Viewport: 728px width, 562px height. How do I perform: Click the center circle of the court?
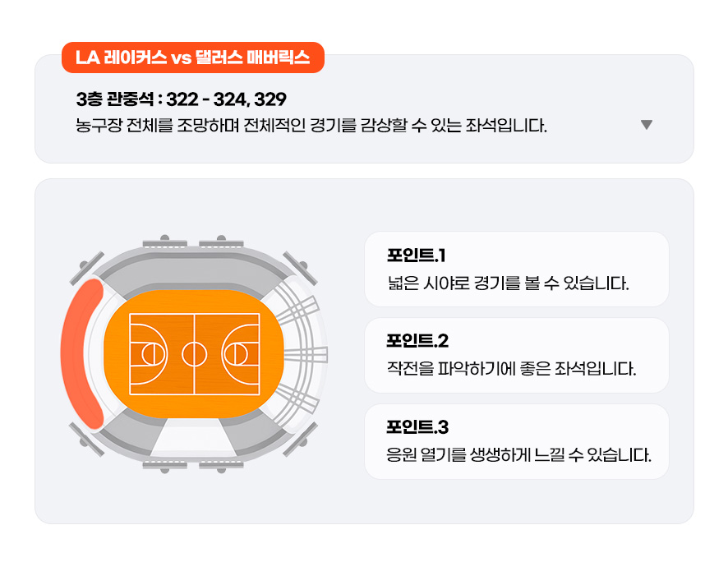click(x=194, y=354)
